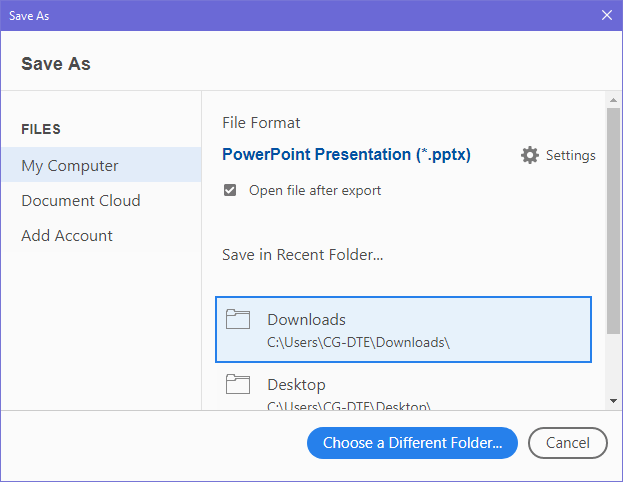The width and height of the screenshot is (623, 482).
Task: Close the Save As window
Action: coord(606,15)
